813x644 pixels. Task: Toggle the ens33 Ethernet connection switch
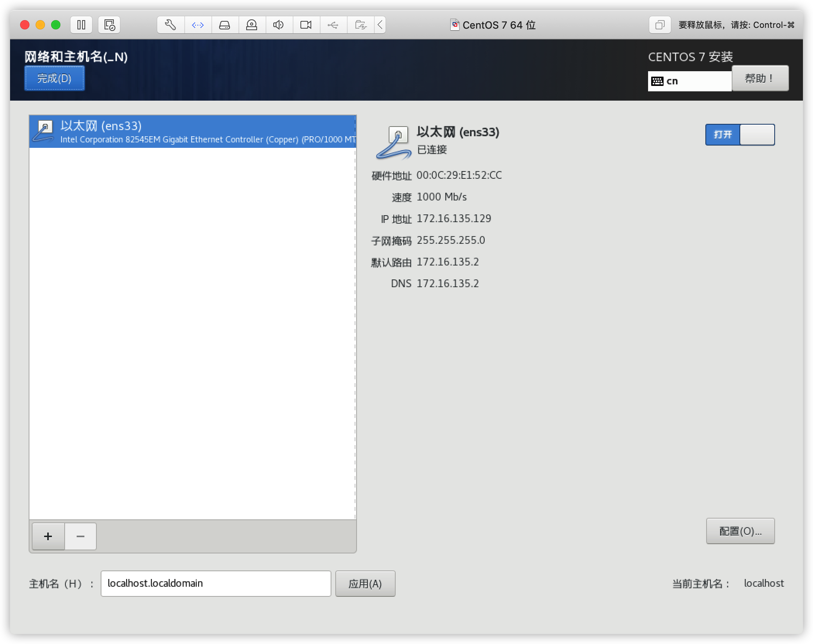[740, 135]
